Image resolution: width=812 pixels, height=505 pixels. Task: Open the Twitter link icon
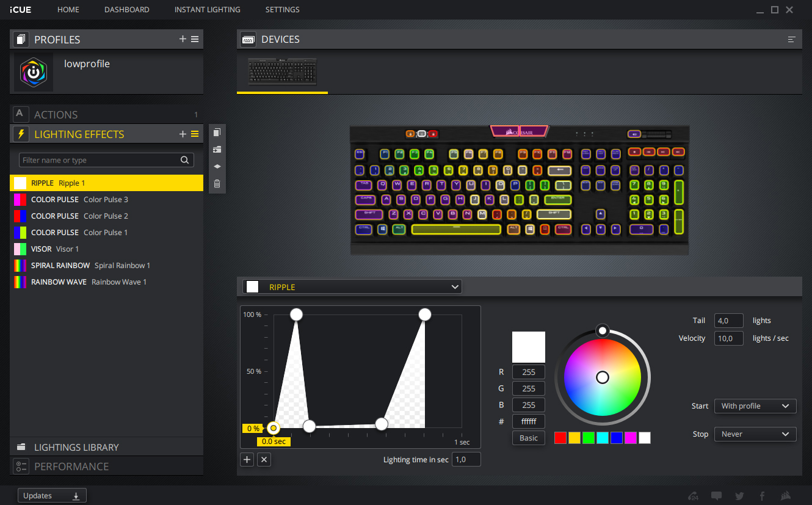click(739, 496)
